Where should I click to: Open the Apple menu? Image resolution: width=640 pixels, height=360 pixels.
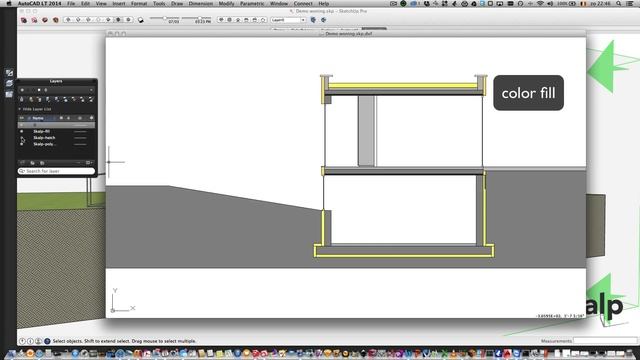[9, 3]
